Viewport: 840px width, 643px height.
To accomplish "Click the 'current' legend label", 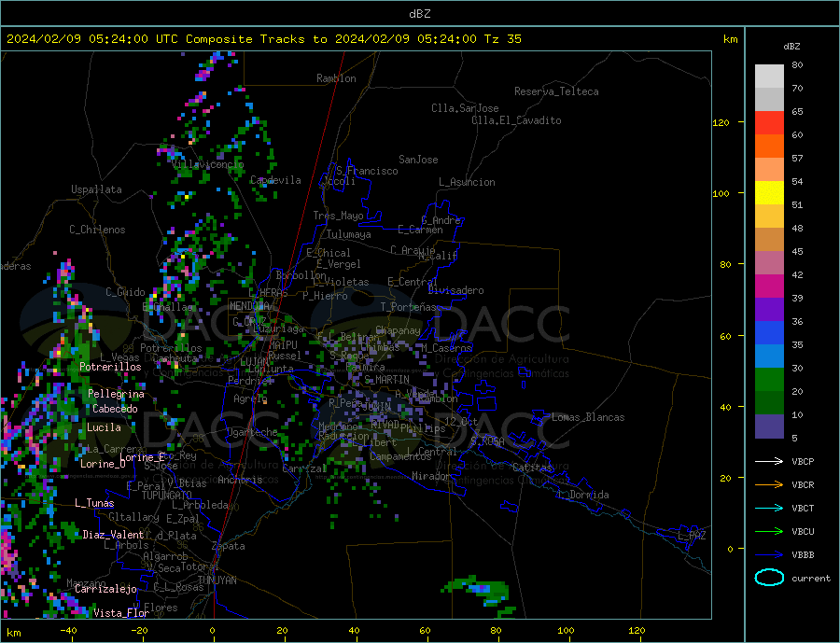I will (x=811, y=579).
